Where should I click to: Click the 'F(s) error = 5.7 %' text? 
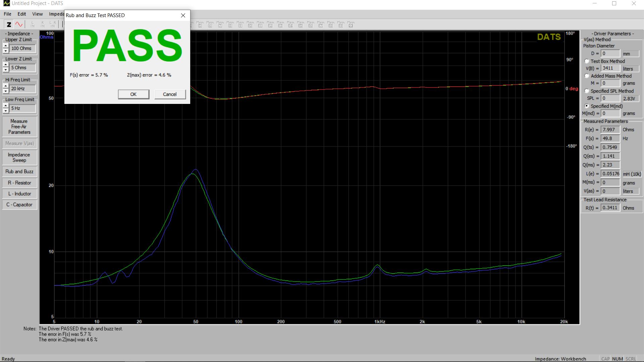coord(89,75)
